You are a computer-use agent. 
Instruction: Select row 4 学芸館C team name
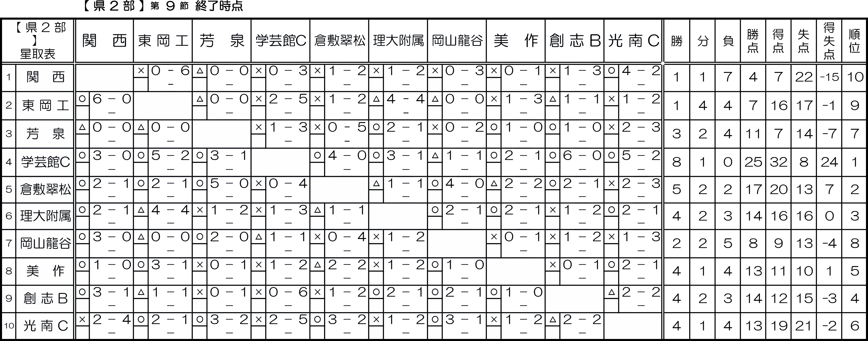(45, 162)
